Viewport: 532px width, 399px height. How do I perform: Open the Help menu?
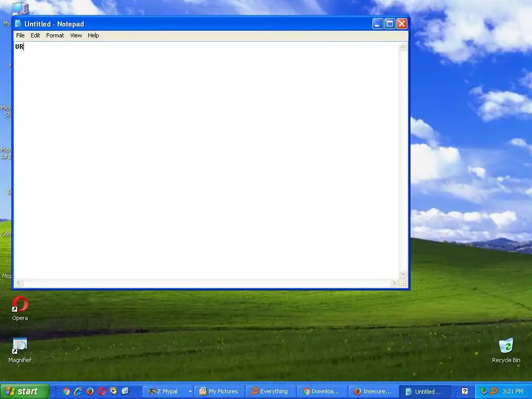[94, 35]
